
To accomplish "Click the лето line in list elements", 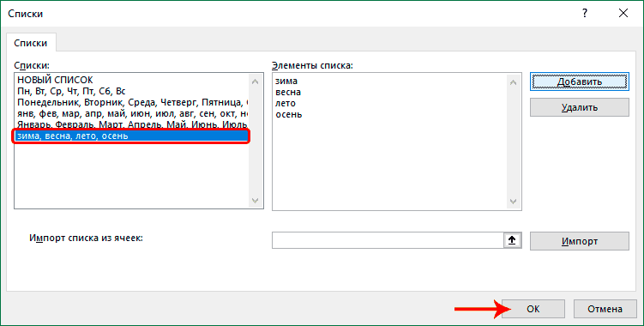I will 286,103.
